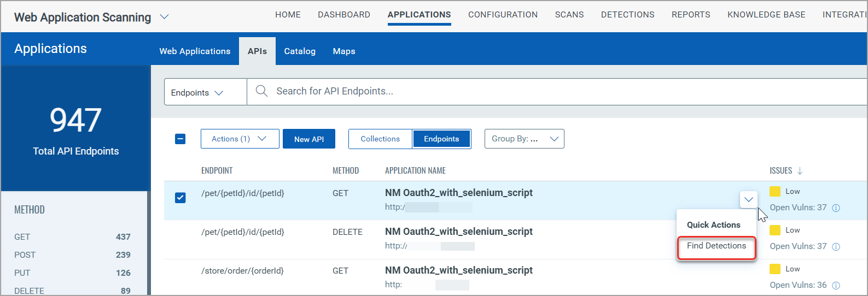
Task: Open the DASHBOARD menu item
Action: (x=344, y=15)
